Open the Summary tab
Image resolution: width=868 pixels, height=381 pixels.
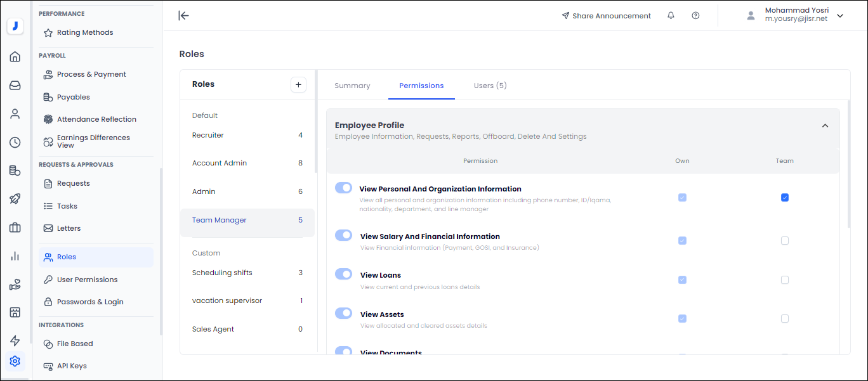click(x=352, y=85)
